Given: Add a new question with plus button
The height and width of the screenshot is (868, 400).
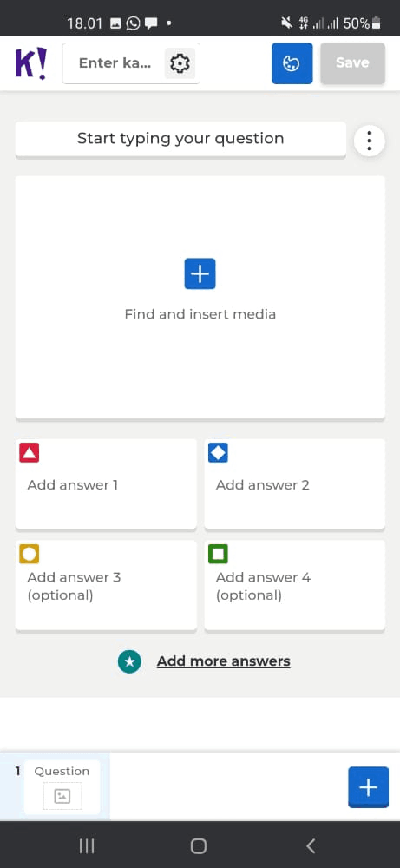Looking at the screenshot, I should point(369,787).
